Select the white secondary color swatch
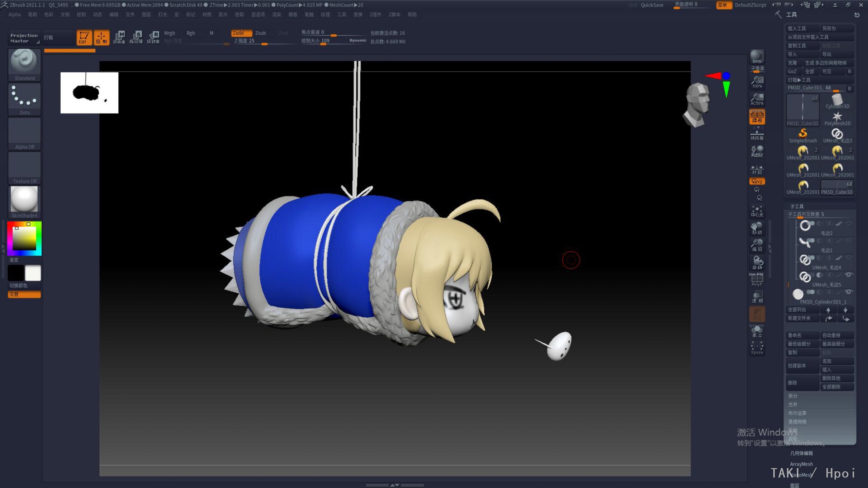Image resolution: width=868 pixels, height=488 pixels. pos(33,273)
